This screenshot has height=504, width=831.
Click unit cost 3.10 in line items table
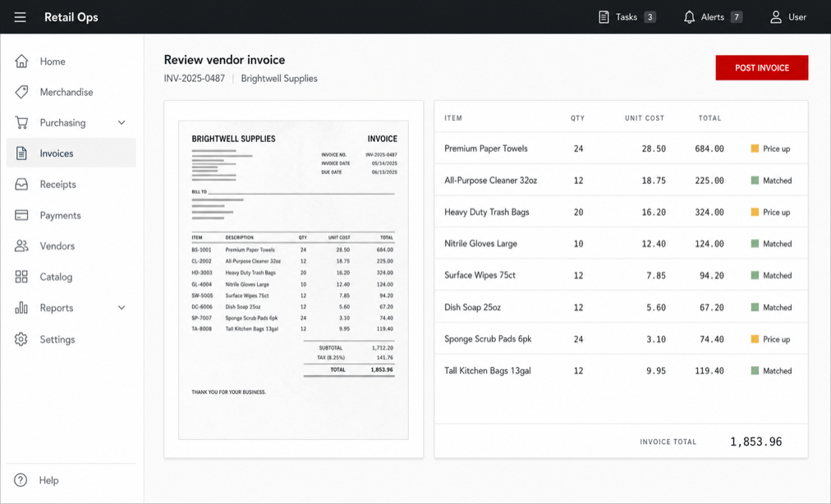click(656, 339)
